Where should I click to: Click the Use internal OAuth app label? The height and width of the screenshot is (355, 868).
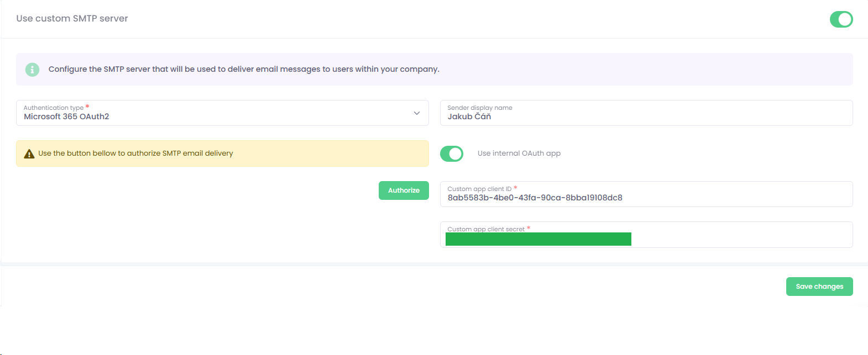(x=519, y=153)
